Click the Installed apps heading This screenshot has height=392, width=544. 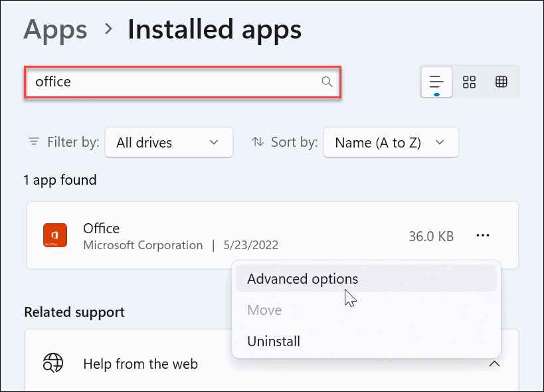click(x=214, y=29)
